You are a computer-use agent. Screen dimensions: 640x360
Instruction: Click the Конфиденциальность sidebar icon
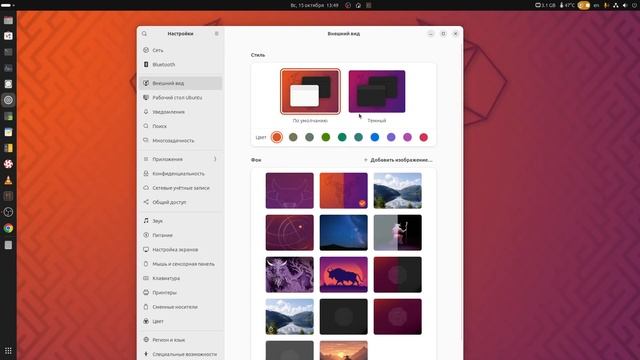click(146, 173)
